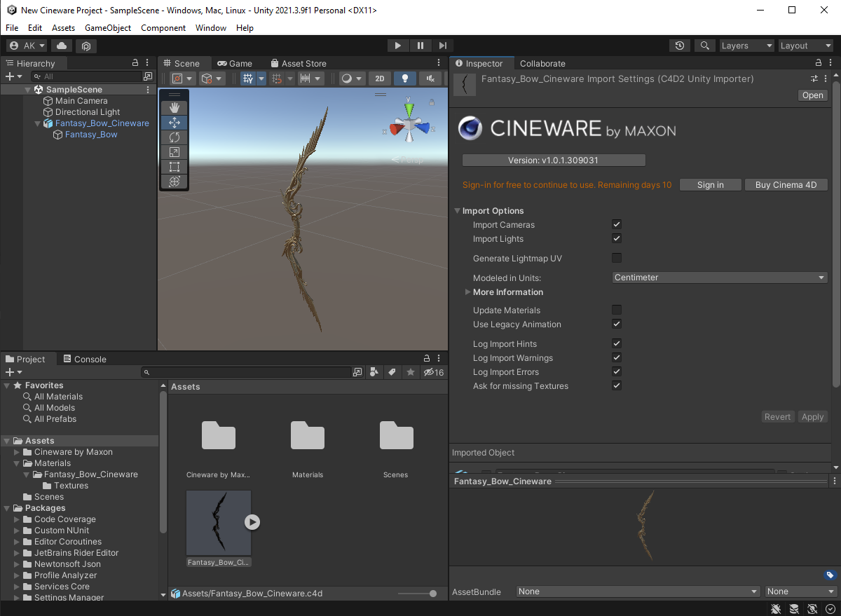Click the global search magnifier icon
Viewport: 841px width, 616px height.
(x=704, y=46)
